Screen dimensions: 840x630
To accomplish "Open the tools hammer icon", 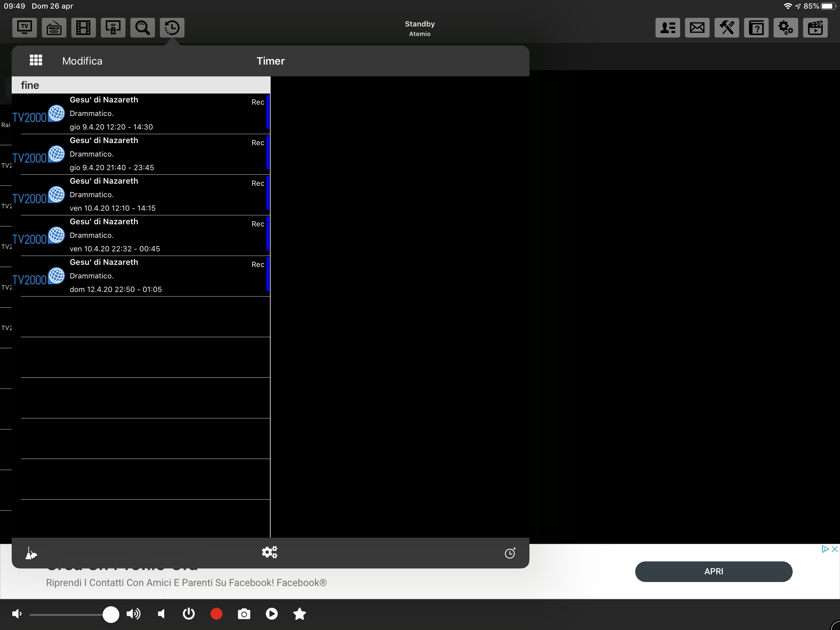I will click(727, 27).
